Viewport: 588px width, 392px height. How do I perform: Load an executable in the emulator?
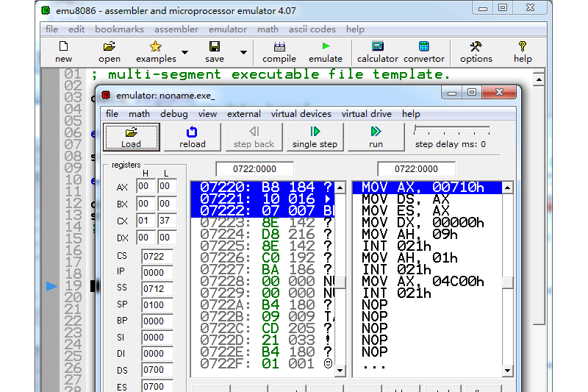[132, 138]
